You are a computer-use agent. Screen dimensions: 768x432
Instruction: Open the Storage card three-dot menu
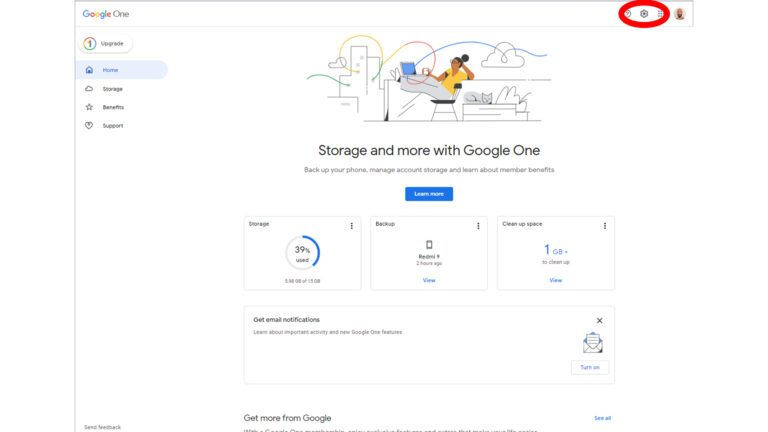point(351,226)
